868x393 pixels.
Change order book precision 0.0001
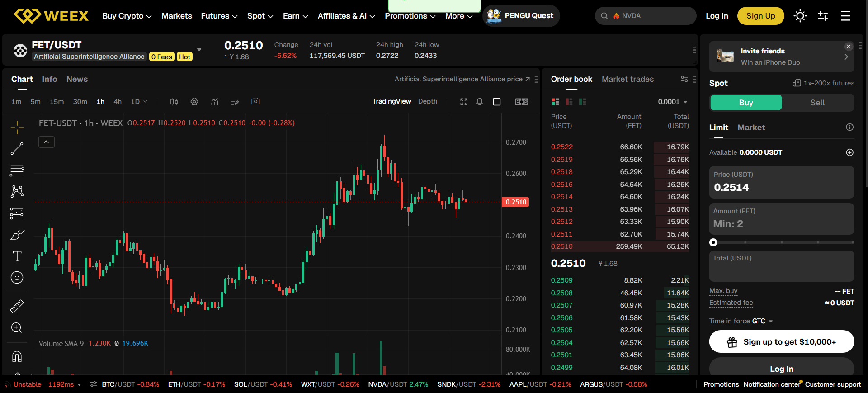(673, 102)
